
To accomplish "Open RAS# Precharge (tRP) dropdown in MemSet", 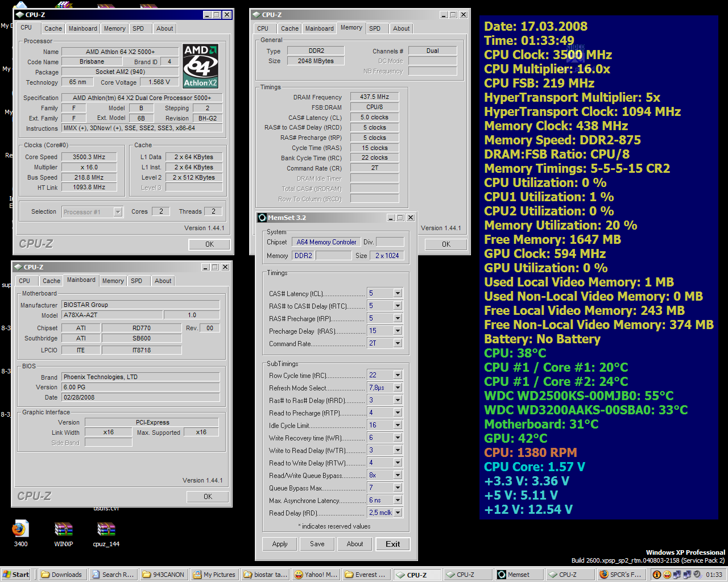I will [x=398, y=318].
